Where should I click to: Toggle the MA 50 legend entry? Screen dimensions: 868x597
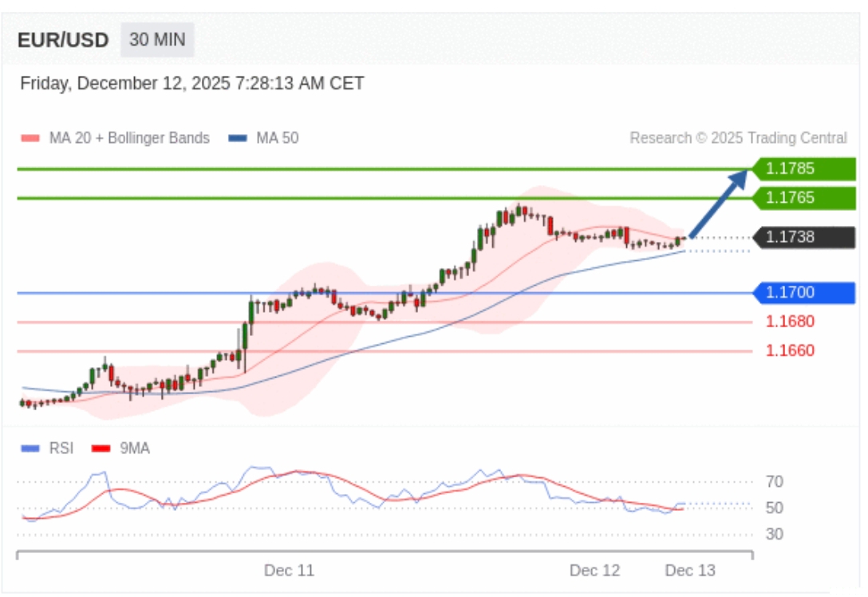tap(265, 138)
